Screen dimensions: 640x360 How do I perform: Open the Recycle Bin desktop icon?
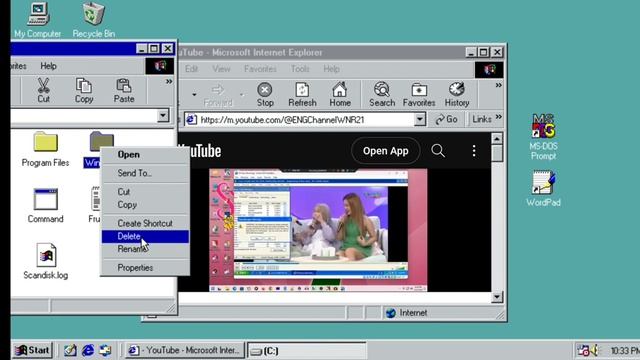click(93, 20)
